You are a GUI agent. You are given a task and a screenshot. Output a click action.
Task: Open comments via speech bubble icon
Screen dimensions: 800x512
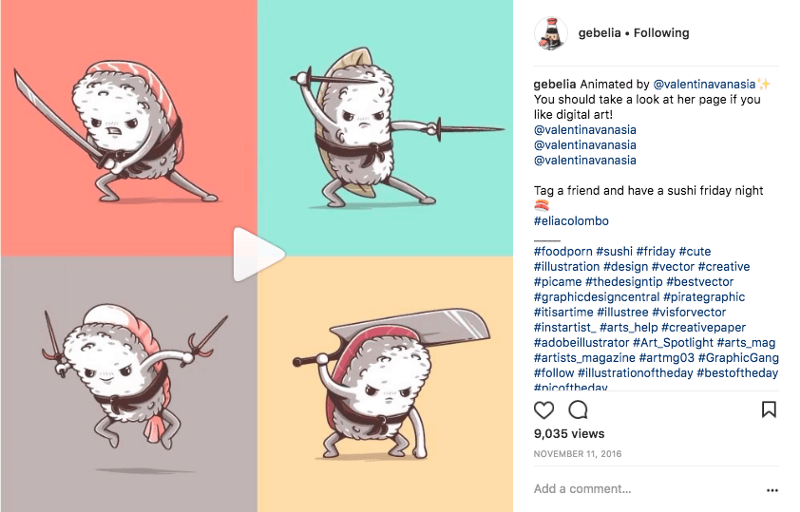(x=578, y=410)
